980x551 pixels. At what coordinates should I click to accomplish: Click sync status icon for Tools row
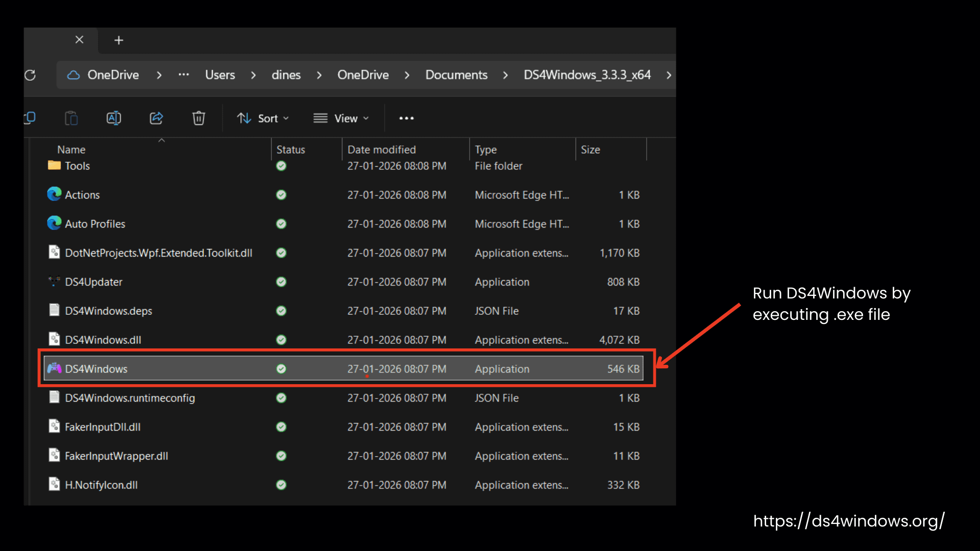(281, 166)
